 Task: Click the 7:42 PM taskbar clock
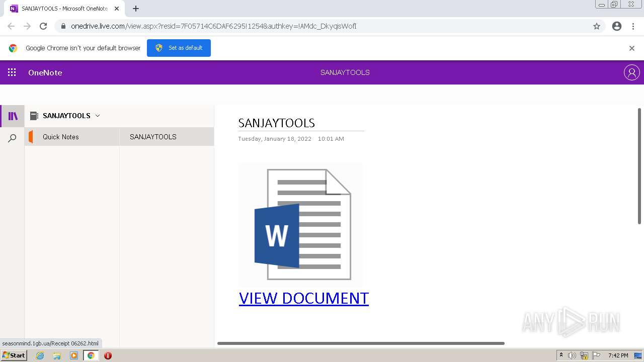point(618,355)
